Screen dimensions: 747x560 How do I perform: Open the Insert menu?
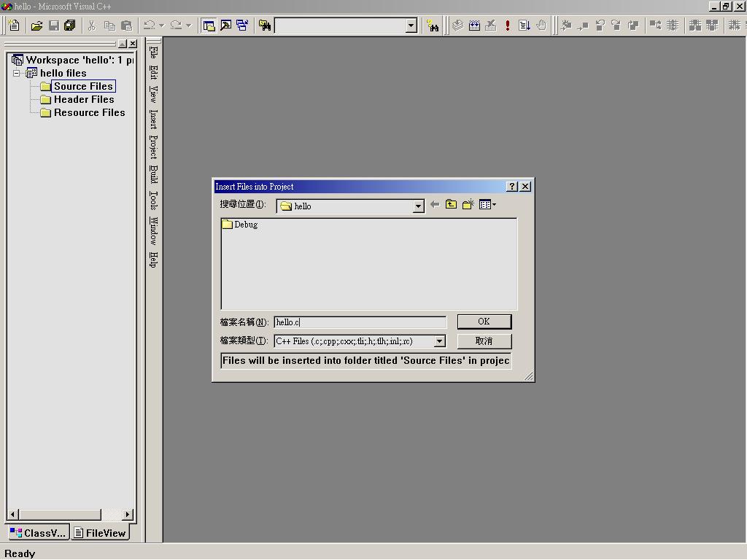click(x=153, y=119)
